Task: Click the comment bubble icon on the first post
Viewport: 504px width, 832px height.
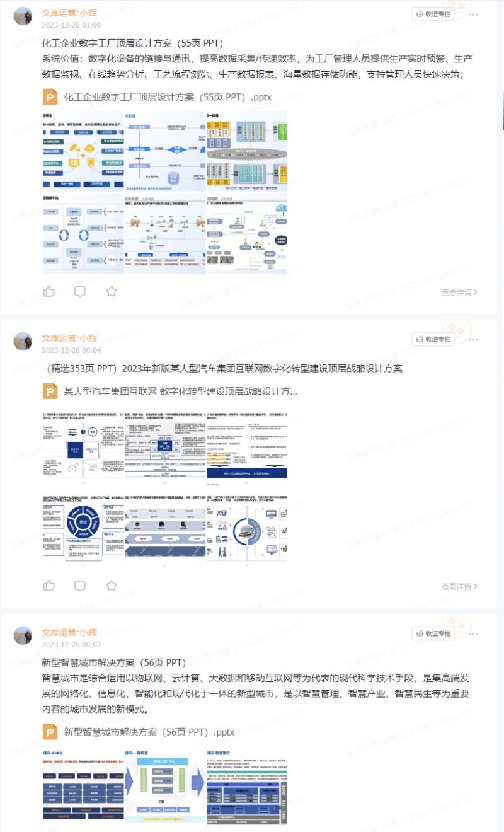Action: (80, 291)
